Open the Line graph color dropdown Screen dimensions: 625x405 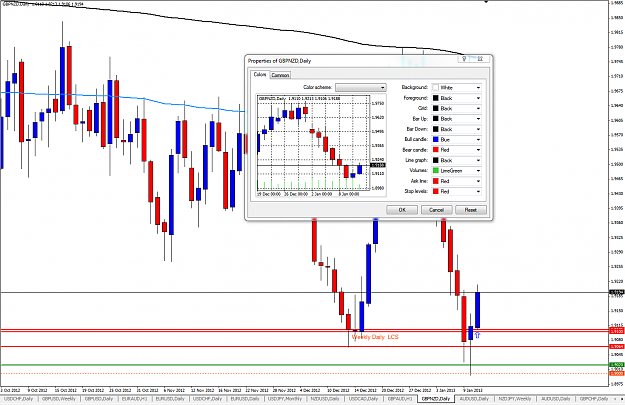pyautogui.click(x=456, y=160)
